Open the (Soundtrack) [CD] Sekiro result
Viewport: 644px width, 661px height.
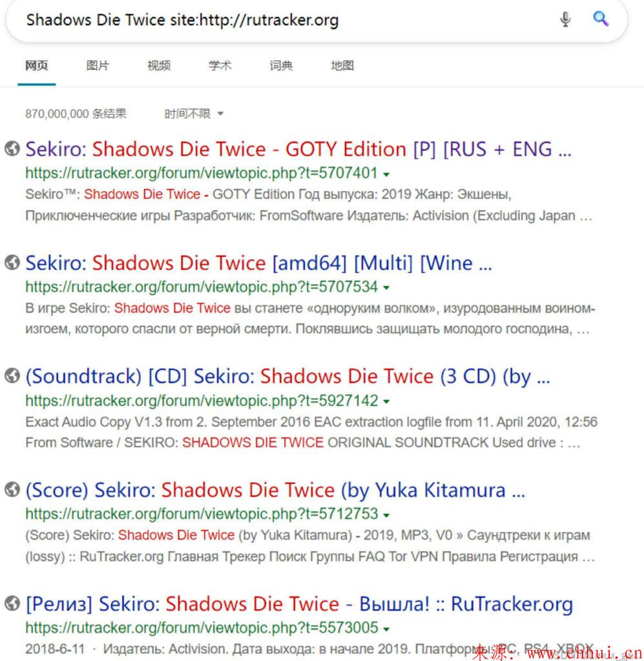click(287, 376)
